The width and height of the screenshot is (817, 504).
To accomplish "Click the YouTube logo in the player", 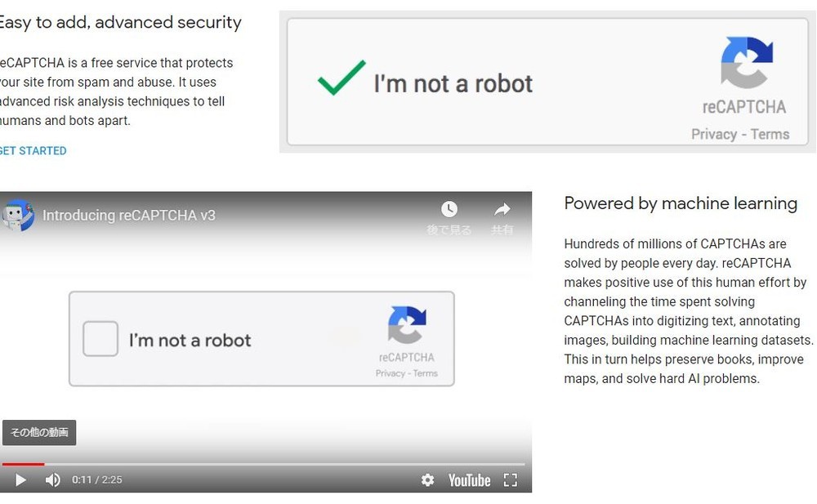I will (x=469, y=480).
